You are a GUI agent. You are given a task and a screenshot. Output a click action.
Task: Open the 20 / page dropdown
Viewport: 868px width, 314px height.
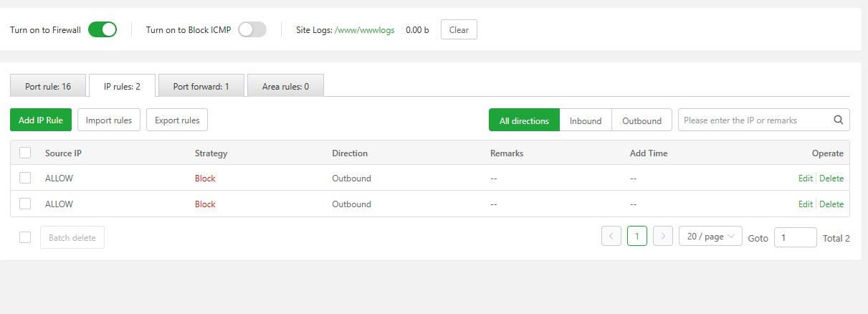click(710, 237)
